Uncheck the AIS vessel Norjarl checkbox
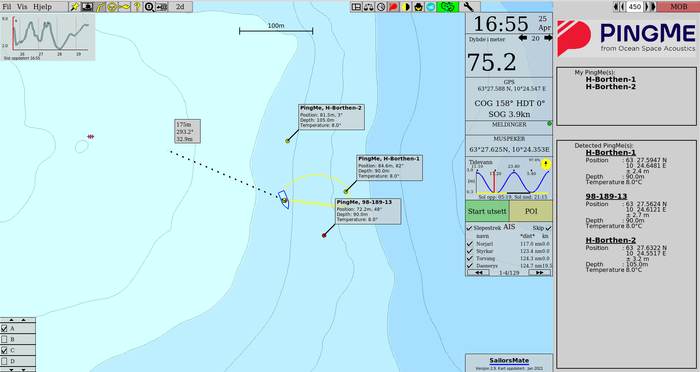This screenshot has width=700, height=372. point(469,244)
